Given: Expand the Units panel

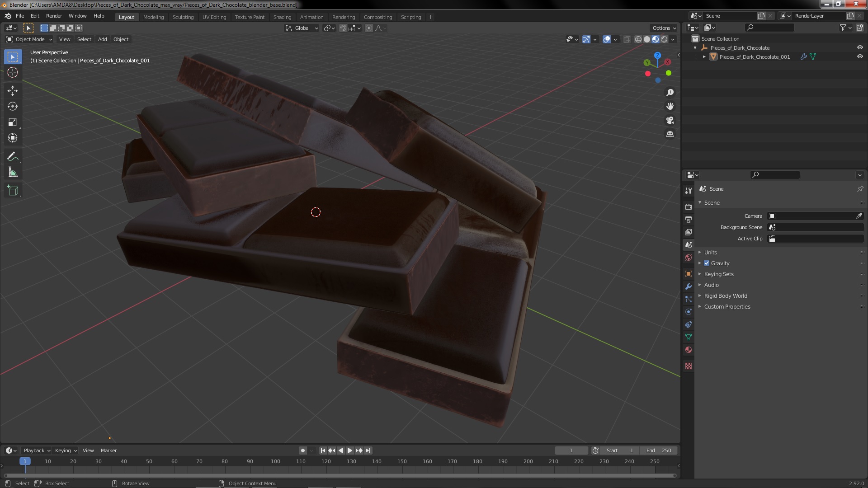Looking at the screenshot, I should tap(710, 253).
